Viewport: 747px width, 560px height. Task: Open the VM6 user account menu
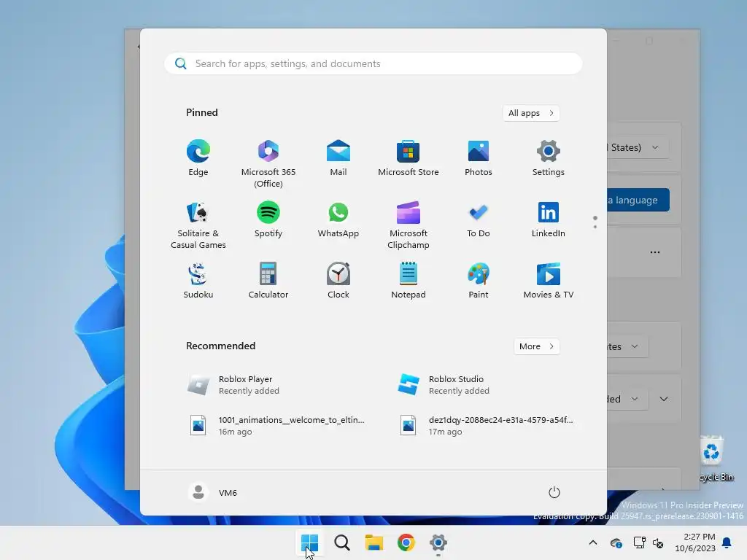pyautogui.click(x=213, y=492)
